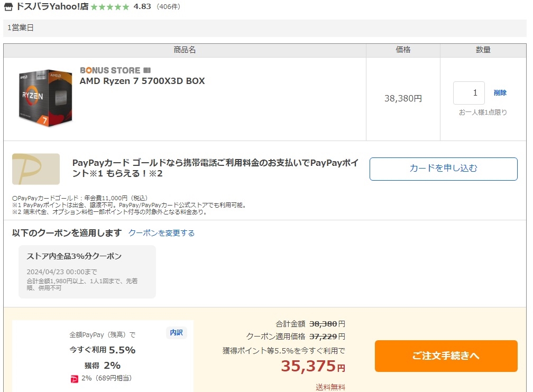Click the store icon beside ドスパラYahoo!店
This screenshot has height=392, width=533.
pyautogui.click(x=8, y=7)
